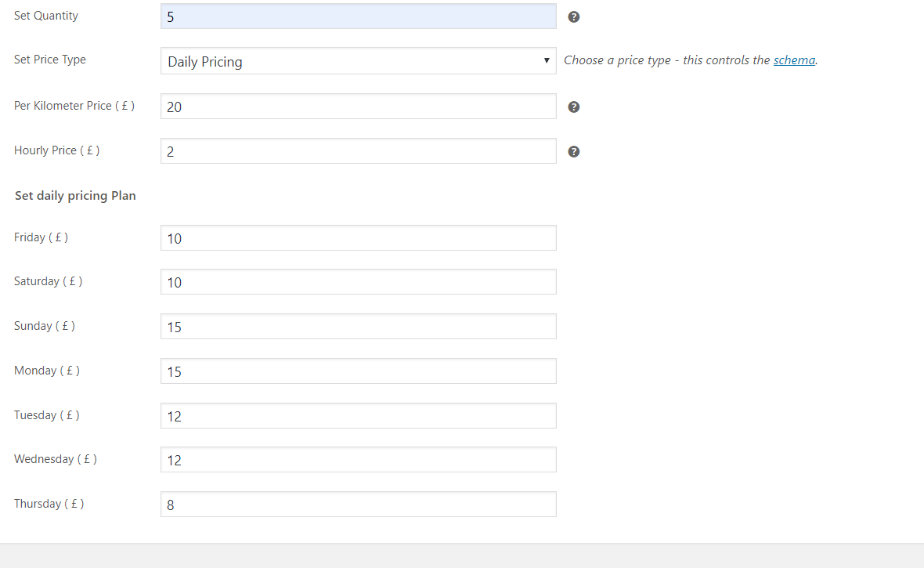Follow the schema link
Image resolution: width=924 pixels, height=568 pixels.
(794, 60)
